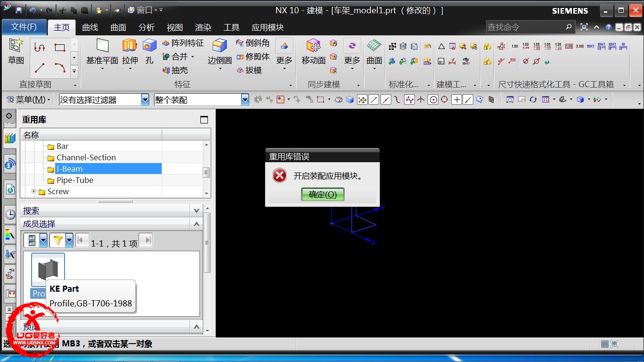Click the profile line sketch icon
Image resolution: width=644 pixels, height=362 pixels.
pos(40,48)
